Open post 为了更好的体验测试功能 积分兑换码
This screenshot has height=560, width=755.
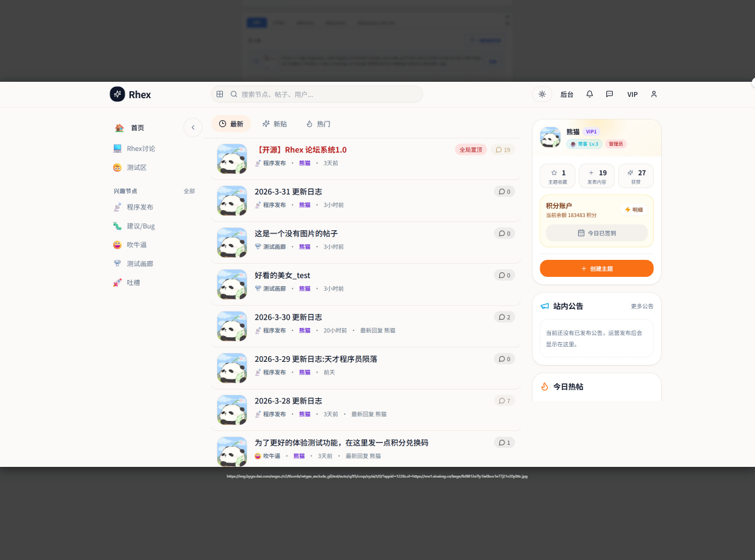tap(341, 443)
